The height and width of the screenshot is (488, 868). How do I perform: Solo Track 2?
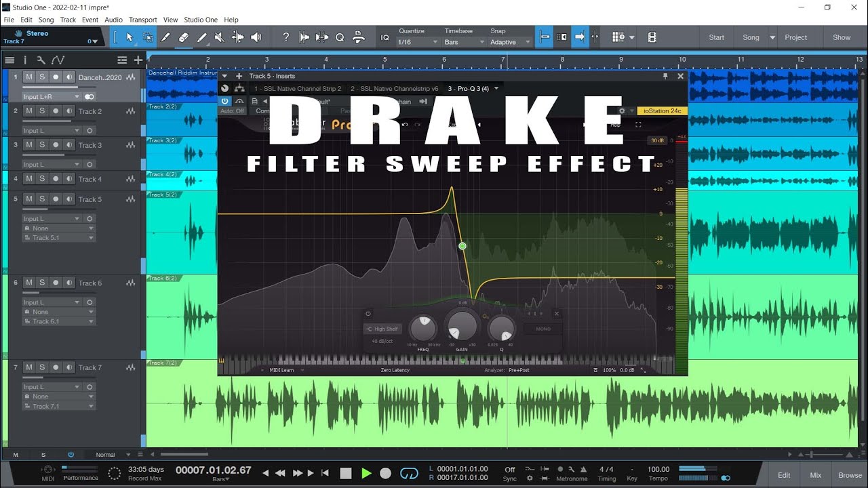pyautogui.click(x=41, y=111)
